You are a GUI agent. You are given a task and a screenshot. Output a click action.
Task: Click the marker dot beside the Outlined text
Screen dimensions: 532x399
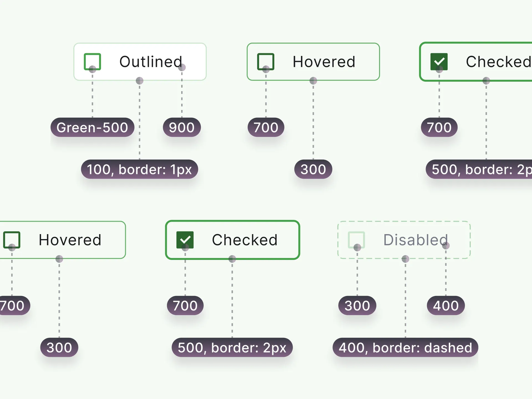pyautogui.click(x=182, y=67)
